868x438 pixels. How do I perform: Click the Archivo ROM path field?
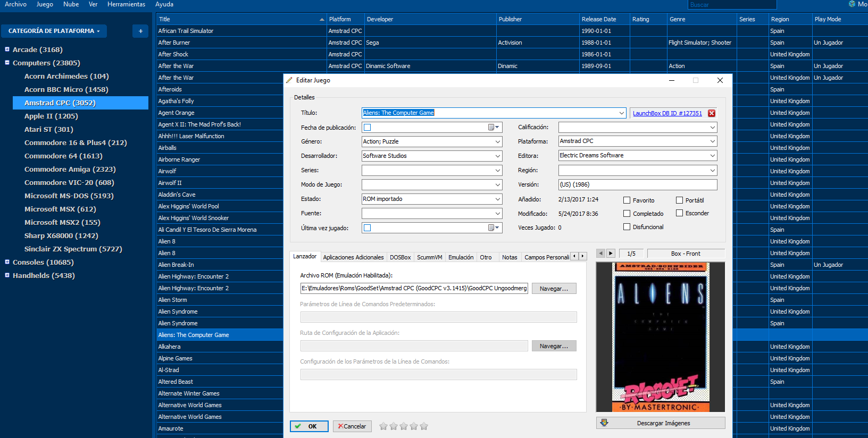click(414, 289)
